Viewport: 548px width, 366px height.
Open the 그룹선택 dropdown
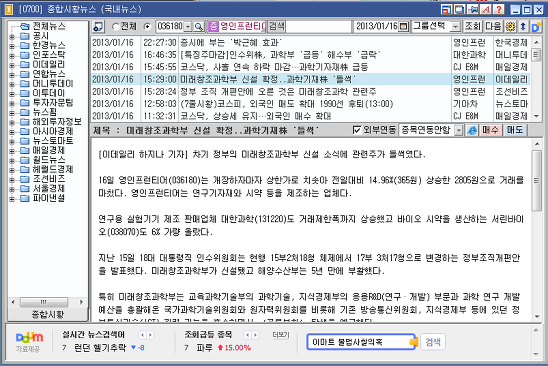coord(455,27)
